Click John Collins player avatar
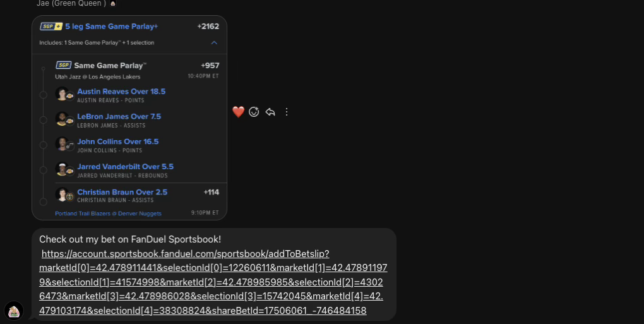 (x=64, y=144)
